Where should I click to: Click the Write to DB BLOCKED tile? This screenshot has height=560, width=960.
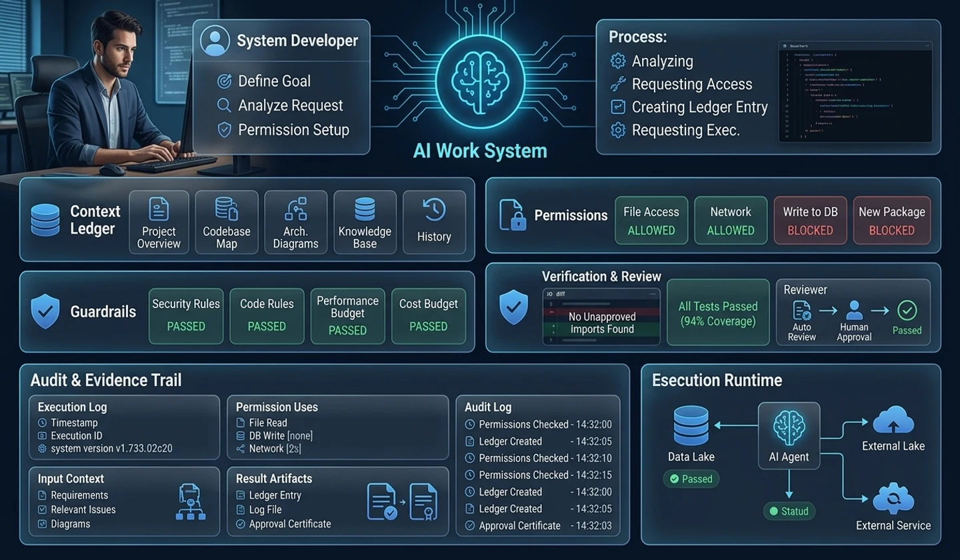coord(811,221)
